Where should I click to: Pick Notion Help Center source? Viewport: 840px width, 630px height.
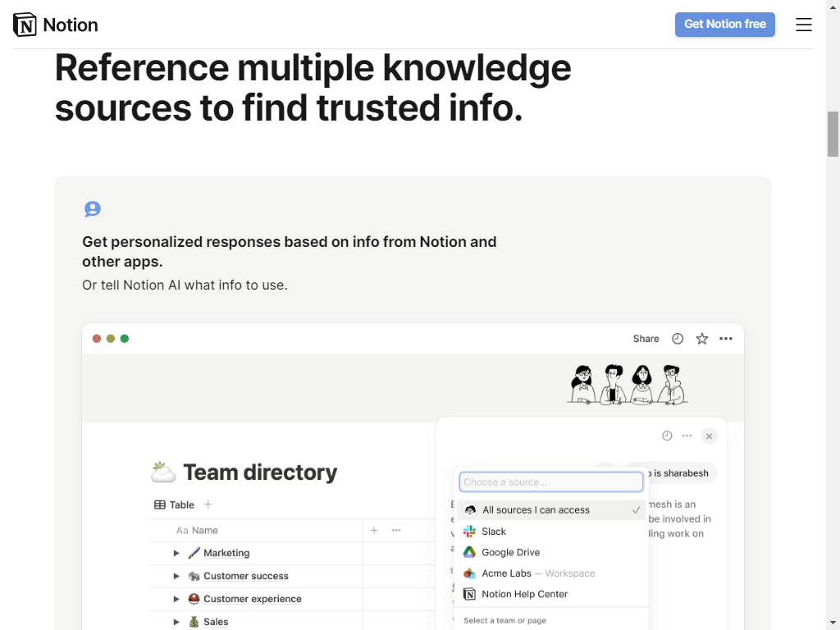(x=551, y=594)
